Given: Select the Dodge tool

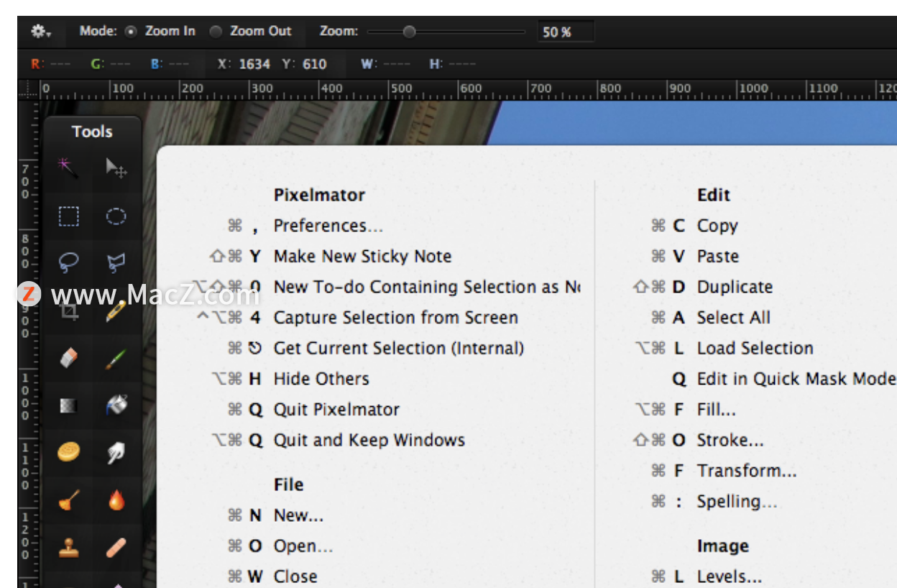Looking at the screenshot, I should click(x=68, y=500).
